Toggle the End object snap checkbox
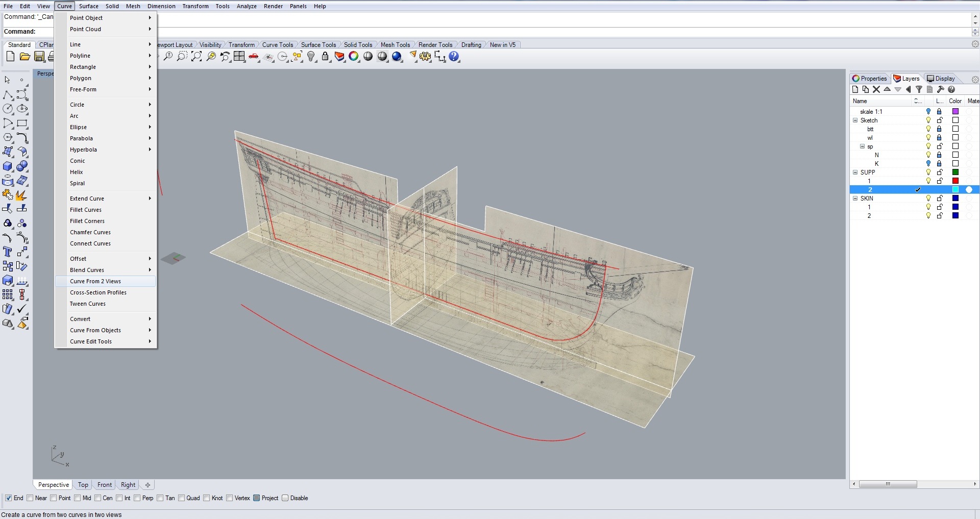 (9, 498)
